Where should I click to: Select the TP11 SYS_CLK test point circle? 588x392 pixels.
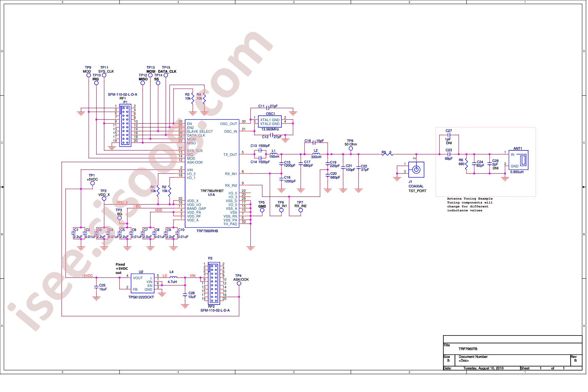coord(104,76)
